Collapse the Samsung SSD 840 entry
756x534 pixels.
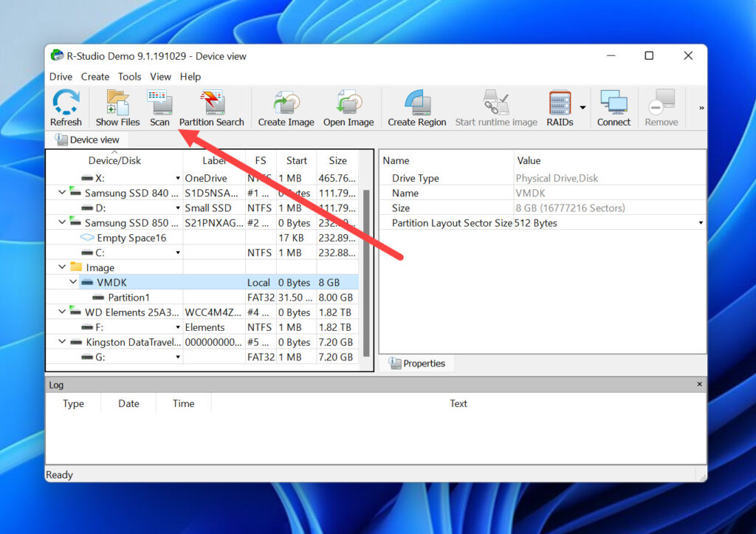tap(61, 193)
